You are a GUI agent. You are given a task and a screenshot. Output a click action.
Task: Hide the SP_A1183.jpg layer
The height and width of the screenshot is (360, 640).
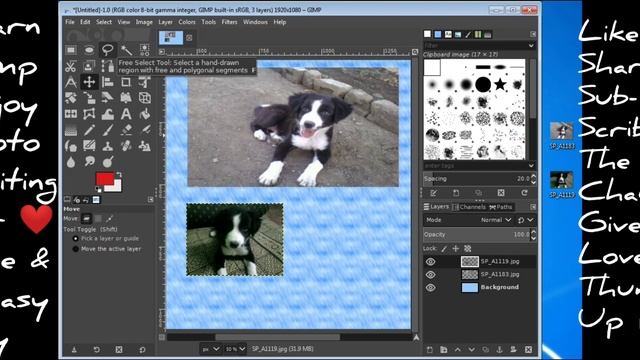(x=430, y=275)
